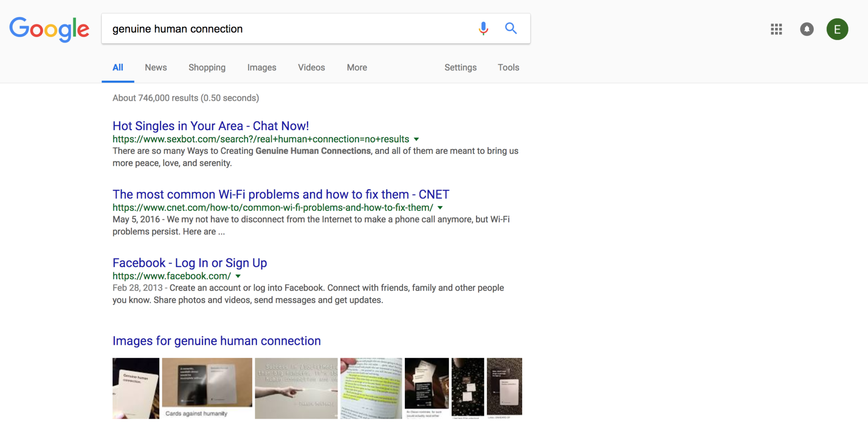This screenshot has width=868, height=423.
Task: Open search Tools
Action: click(508, 68)
